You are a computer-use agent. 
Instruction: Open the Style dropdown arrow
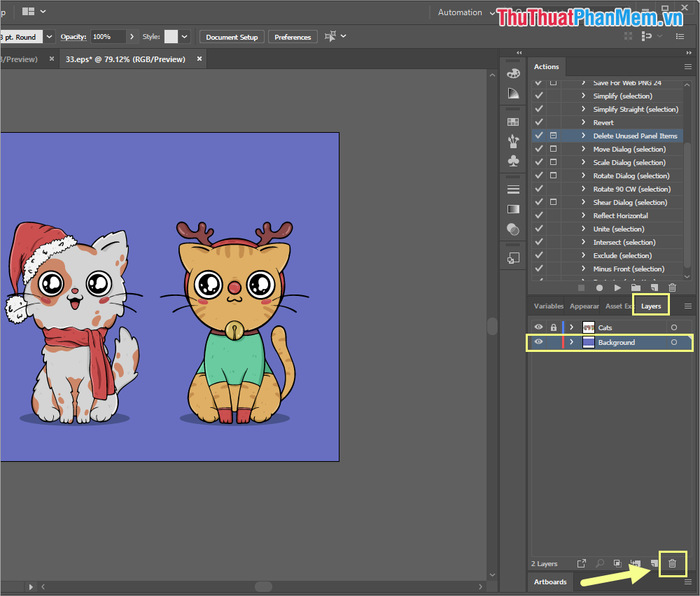click(x=184, y=37)
